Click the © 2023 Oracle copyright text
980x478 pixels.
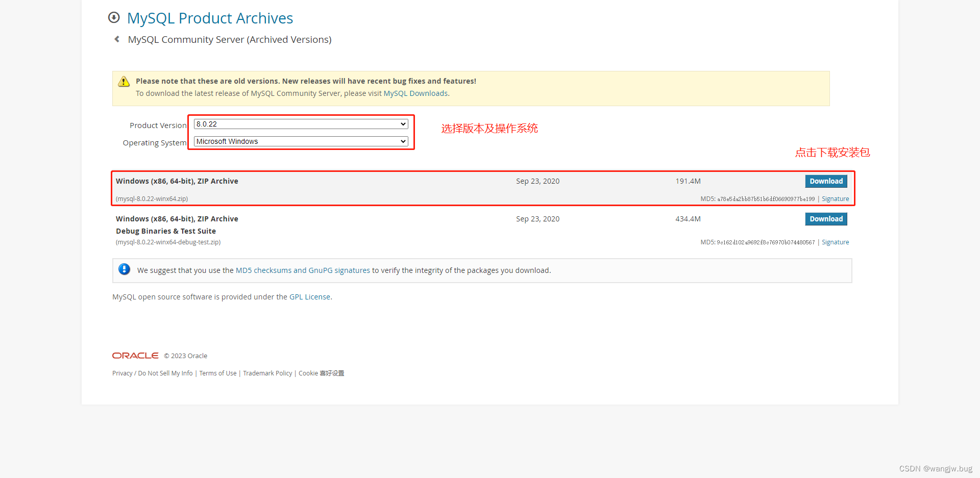[186, 356]
